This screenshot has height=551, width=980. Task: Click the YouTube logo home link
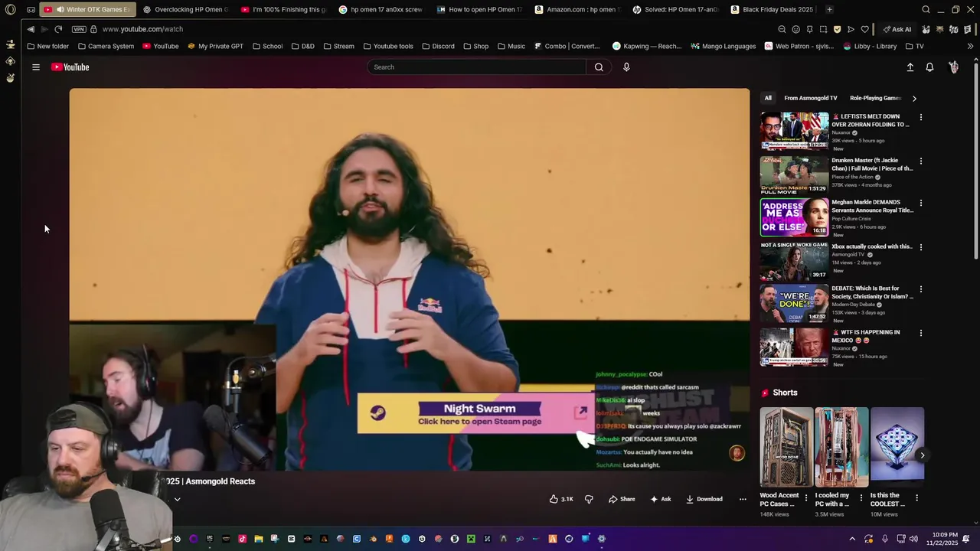coord(70,67)
